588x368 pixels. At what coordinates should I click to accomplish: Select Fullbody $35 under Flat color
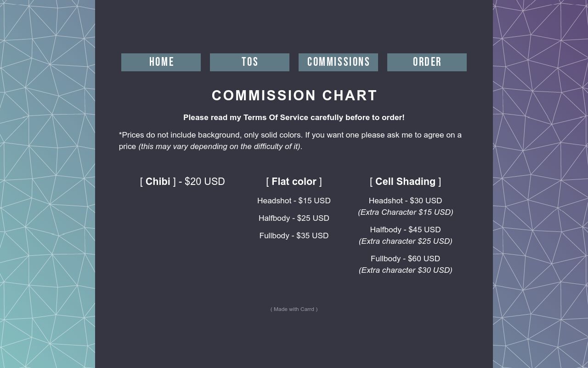pos(294,236)
